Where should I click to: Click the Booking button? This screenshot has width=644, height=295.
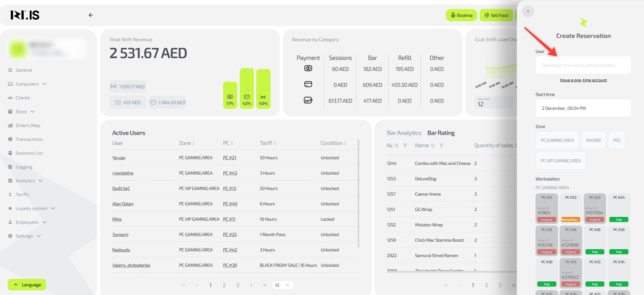tap(461, 15)
